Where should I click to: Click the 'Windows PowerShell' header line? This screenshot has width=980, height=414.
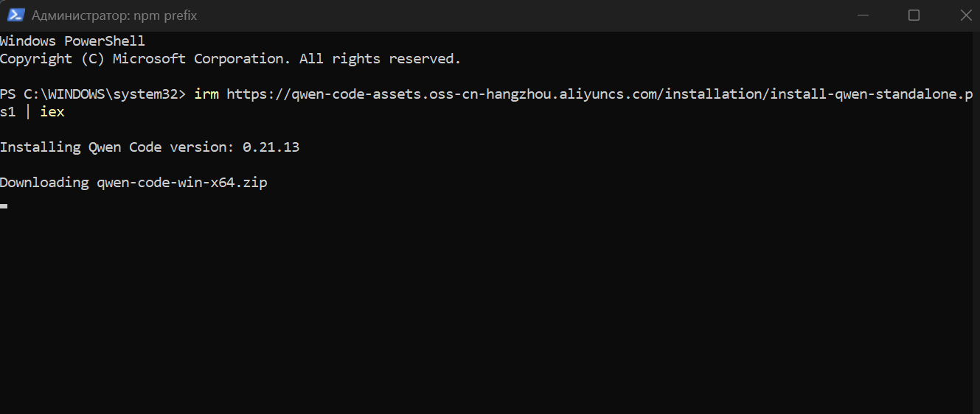(x=72, y=41)
